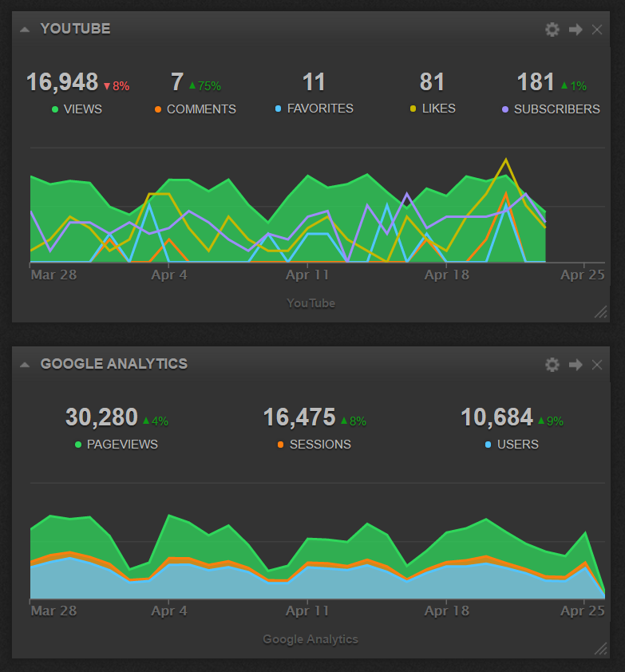Toggle the SUBSCRIBERS series legend

click(x=551, y=109)
